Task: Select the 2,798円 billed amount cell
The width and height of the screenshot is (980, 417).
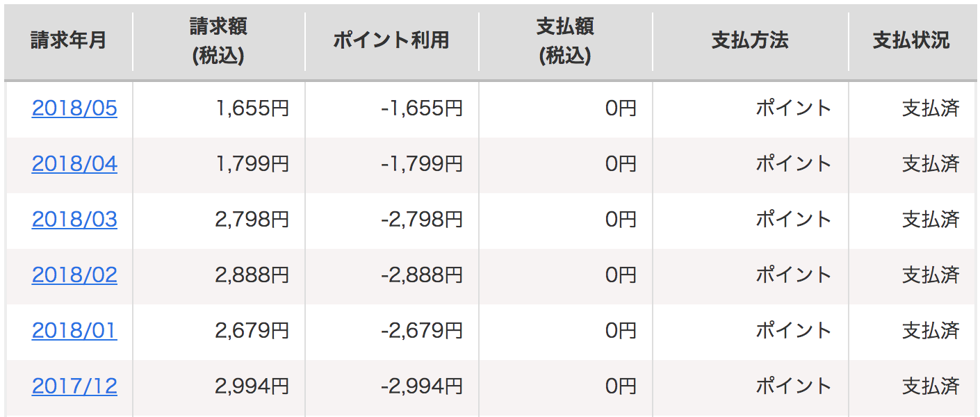Action: (x=252, y=220)
